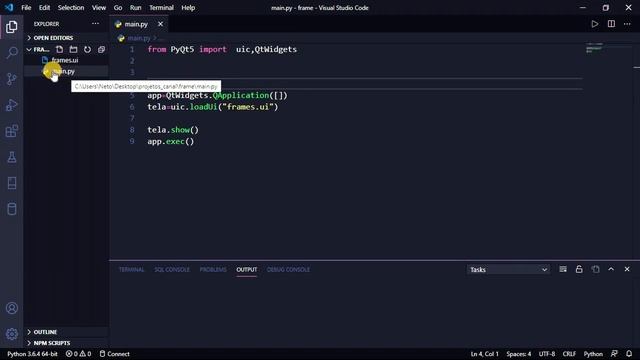Open the bookmark-style view in activity bar
640x360 pixels.
(12, 183)
